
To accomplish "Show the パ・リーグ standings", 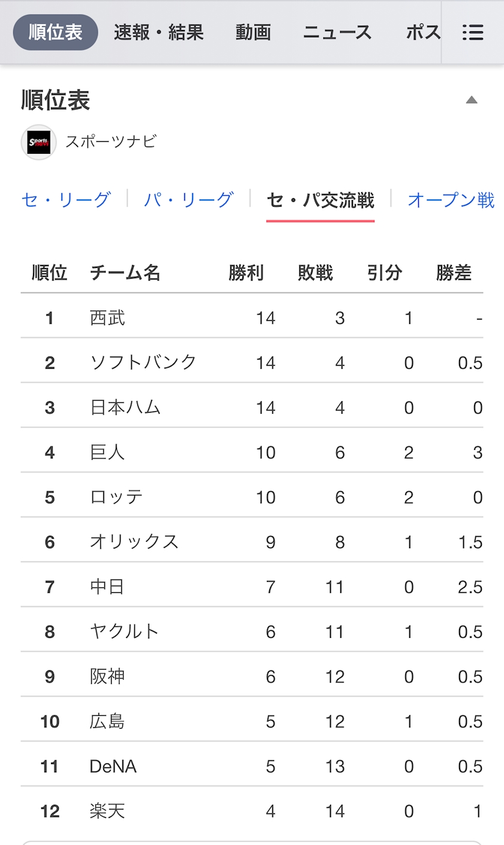I will click(188, 199).
